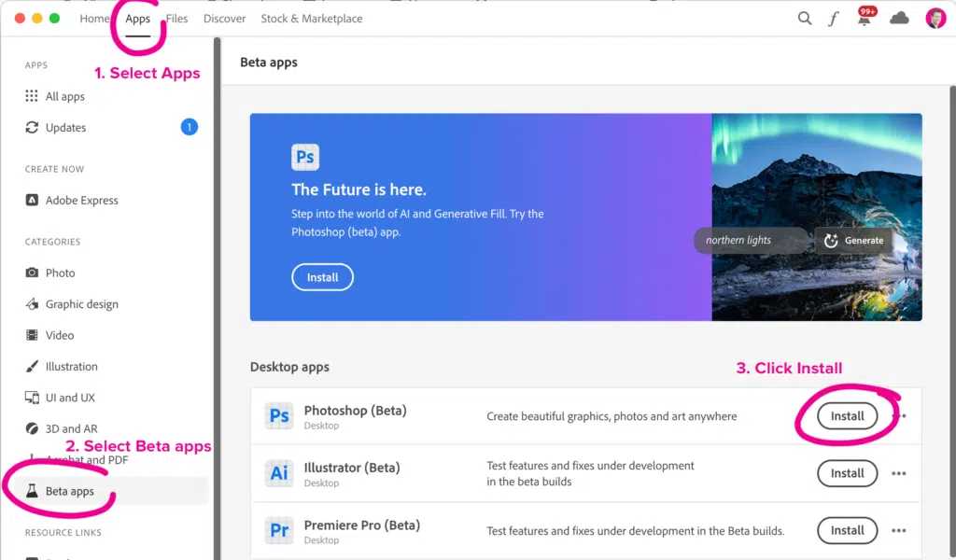Viewport: 956px width, 560px height.
Task: Install Photoshop (Beta) from Desktop apps list
Action: point(847,414)
